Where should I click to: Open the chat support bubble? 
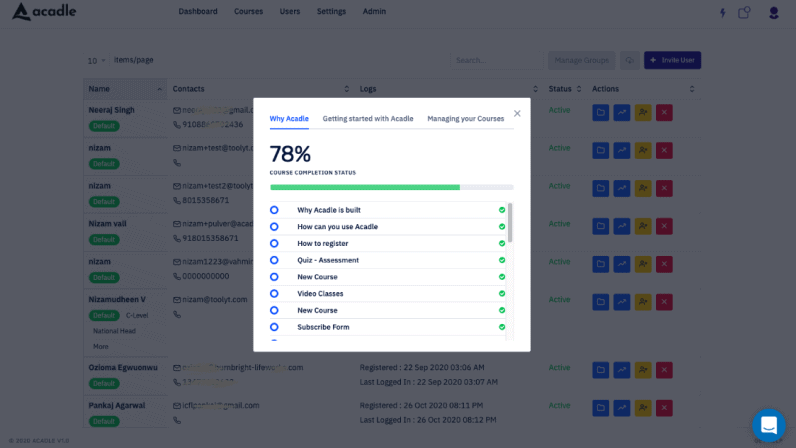click(769, 425)
